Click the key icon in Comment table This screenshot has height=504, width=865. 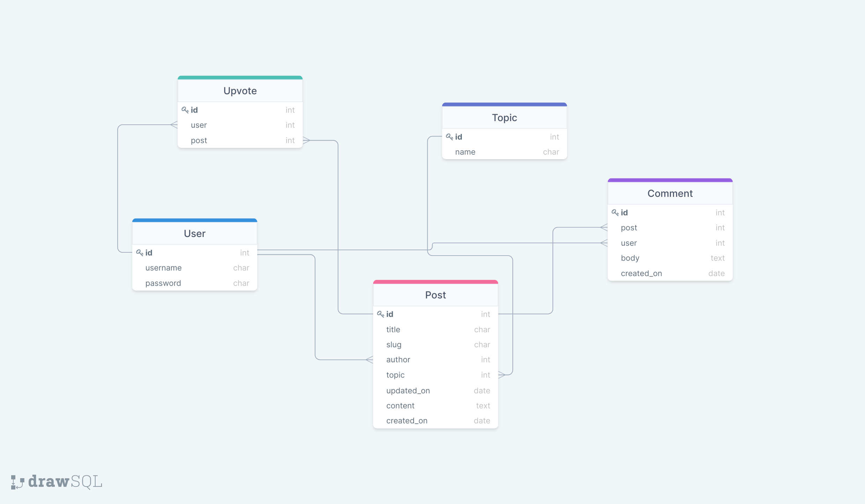(x=615, y=212)
